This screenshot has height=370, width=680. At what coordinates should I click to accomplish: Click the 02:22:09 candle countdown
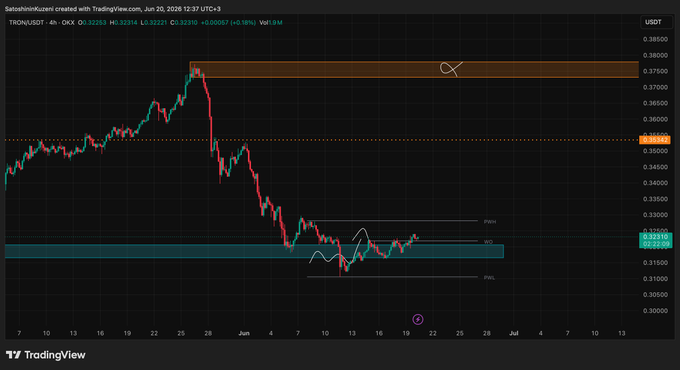point(655,244)
